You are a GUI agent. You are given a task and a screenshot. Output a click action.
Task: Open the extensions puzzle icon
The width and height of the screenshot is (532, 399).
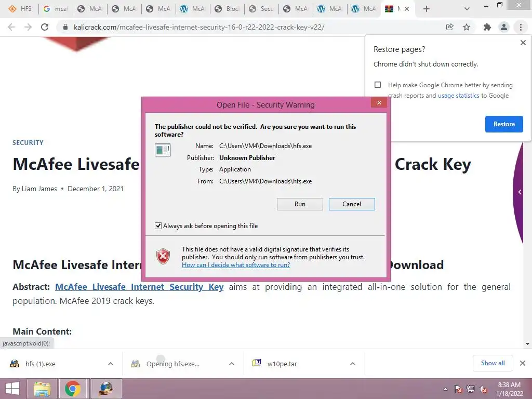[x=487, y=27]
